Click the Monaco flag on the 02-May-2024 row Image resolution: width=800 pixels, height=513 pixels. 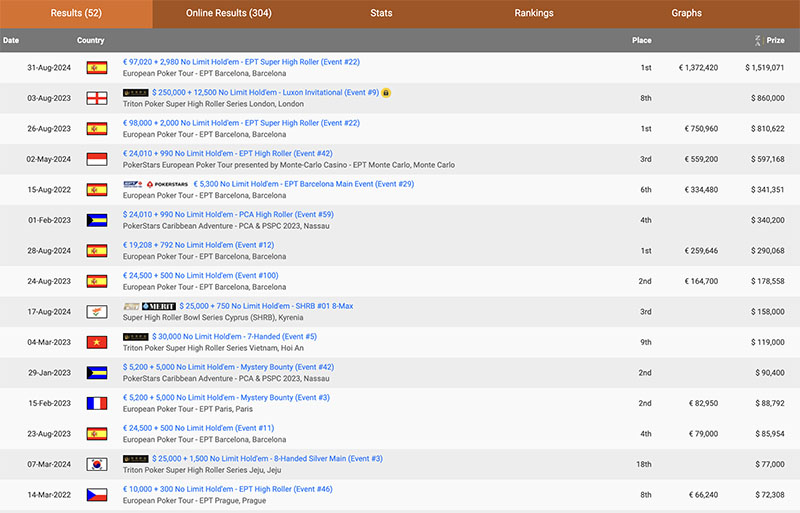pos(96,159)
